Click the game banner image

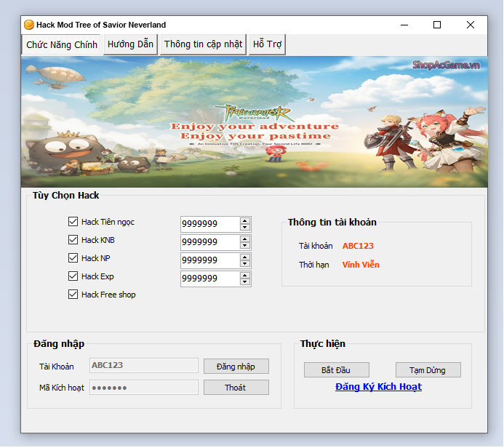coord(255,121)
